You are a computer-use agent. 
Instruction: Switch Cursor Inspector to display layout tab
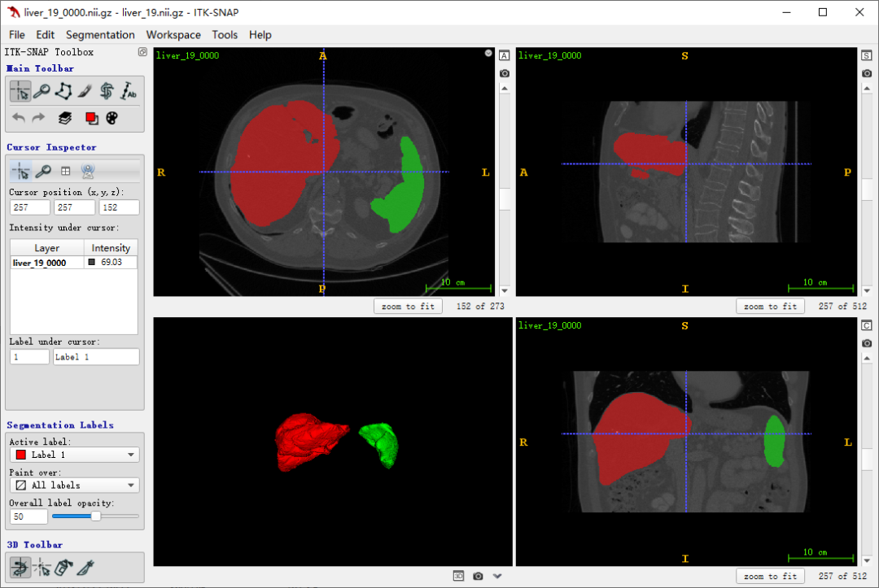coord(66,172)
